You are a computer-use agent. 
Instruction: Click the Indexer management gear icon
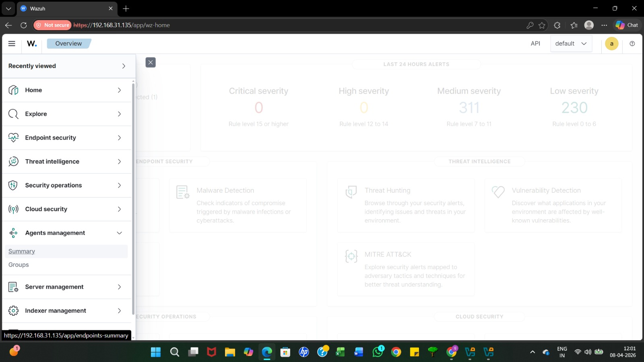pyautogui.click(x=13, y=311)
